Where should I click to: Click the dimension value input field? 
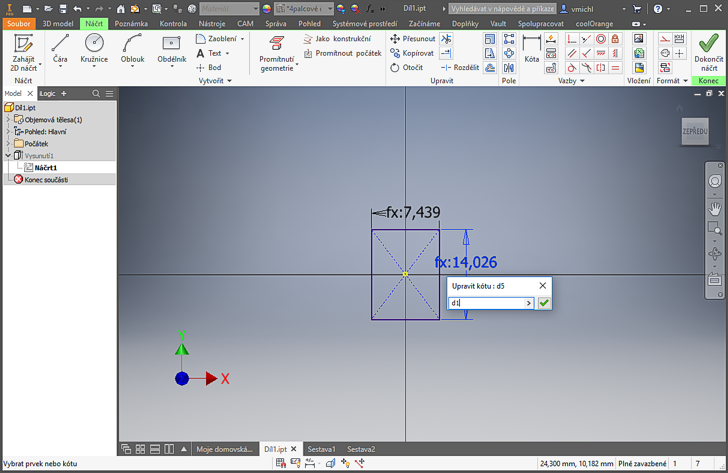click(x=486, y=303)
